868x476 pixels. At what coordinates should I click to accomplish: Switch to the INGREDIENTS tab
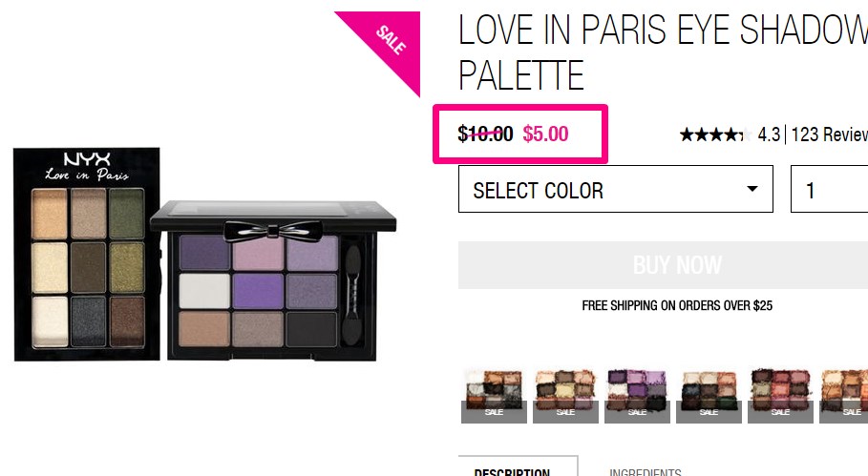[x=645, y=471]
